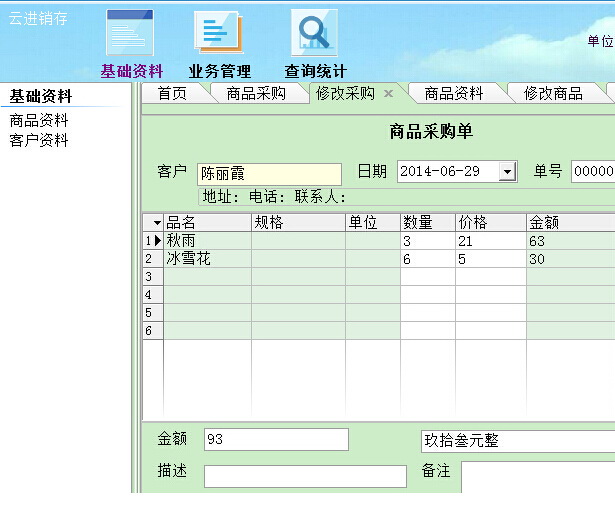615x509 pixels.
Task: Open 商品资料 in the sidebar
Action: tap(39, 120)
